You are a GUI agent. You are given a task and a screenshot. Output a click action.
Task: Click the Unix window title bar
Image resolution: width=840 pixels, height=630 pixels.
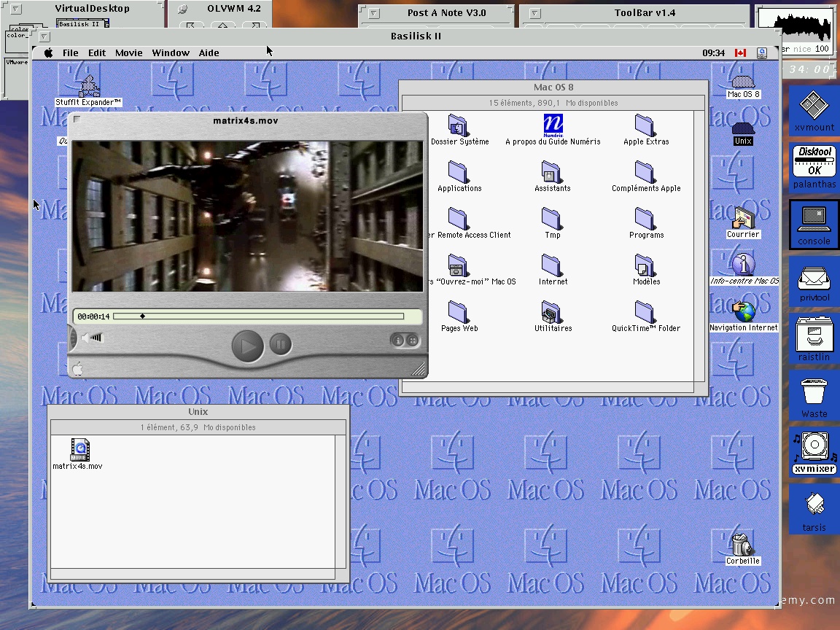(x=198, y=411)
